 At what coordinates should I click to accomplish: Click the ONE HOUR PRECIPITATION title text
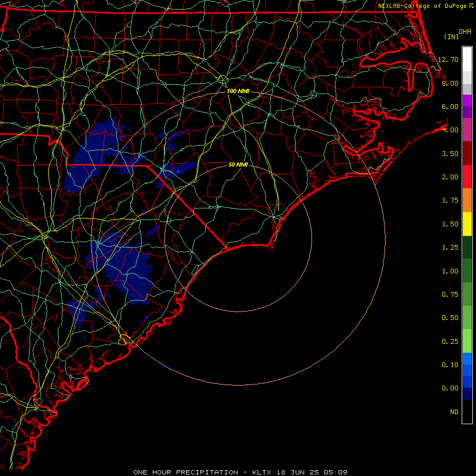186,472
